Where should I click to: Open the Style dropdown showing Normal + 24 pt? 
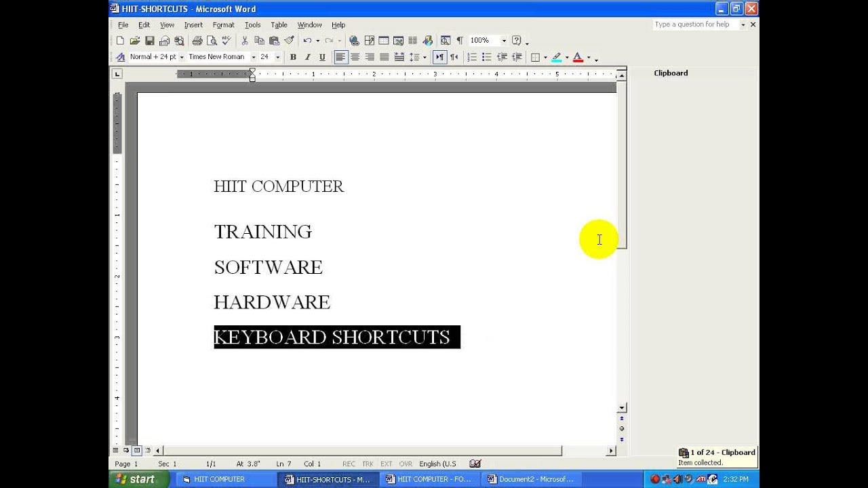pos(181,57)
